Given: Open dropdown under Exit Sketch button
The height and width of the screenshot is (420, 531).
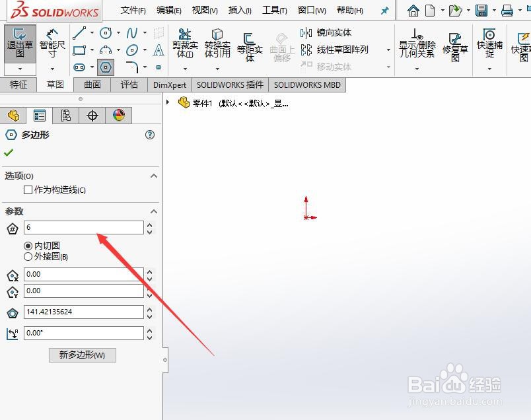Looking at the screenshot, I should [x=20, y=69].
